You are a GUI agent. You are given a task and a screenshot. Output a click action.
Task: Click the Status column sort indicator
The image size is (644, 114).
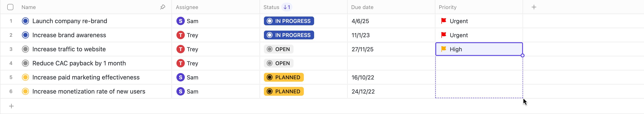coord(287,7)
